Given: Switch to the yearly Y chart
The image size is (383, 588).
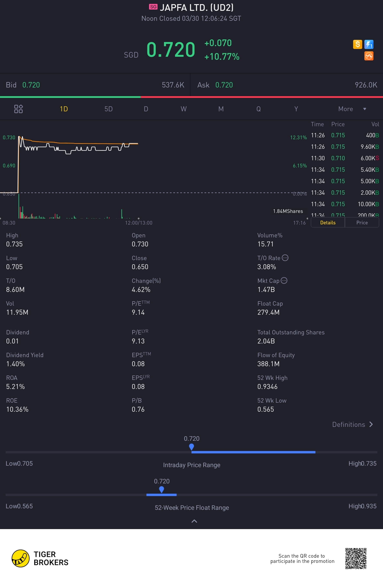Looking at the screenshot, I should coord(296,109).
